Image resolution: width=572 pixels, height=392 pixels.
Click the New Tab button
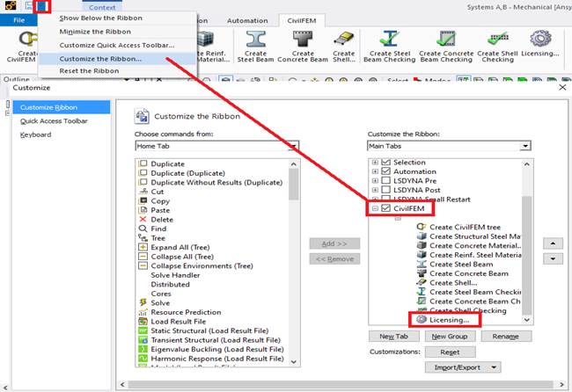pos(394,337)
